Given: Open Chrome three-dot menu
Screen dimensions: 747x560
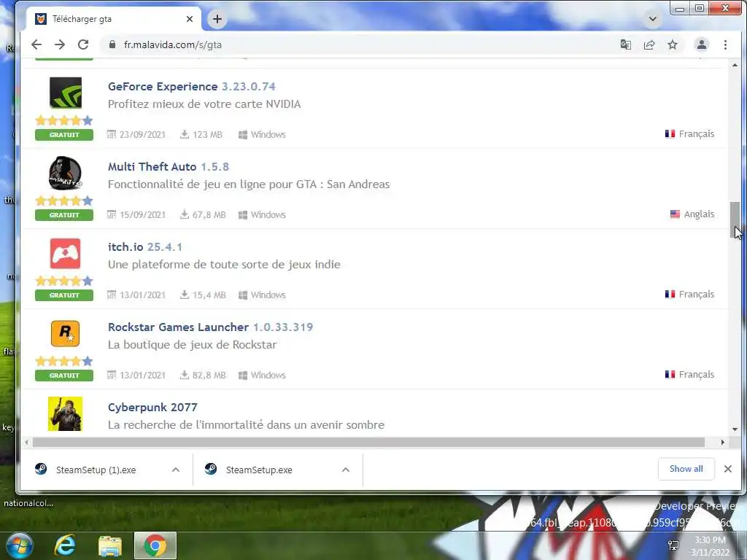Looking at the screenshot, I should pyautogui.click(x=725, y=44).
